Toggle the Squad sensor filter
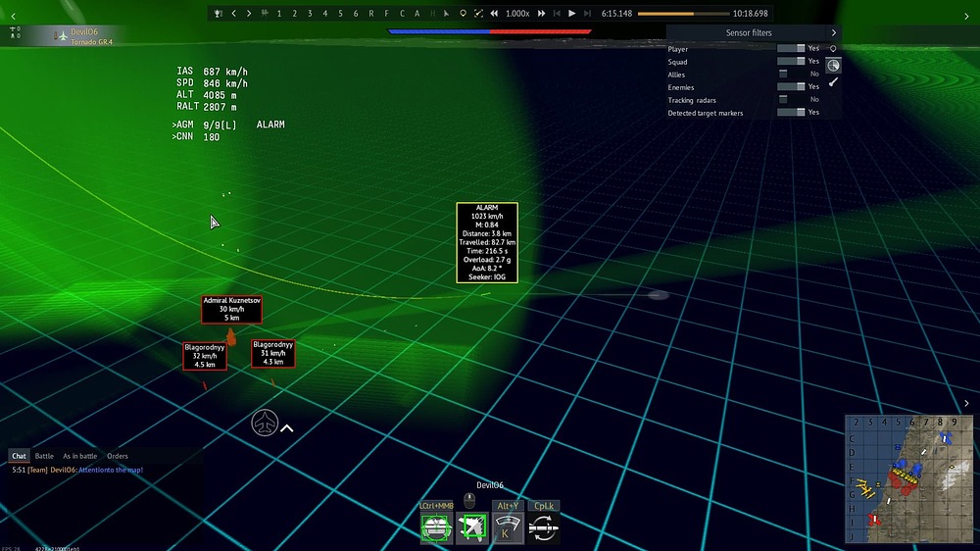This screenshot has width=980, height=551. (x=791, y=62)
